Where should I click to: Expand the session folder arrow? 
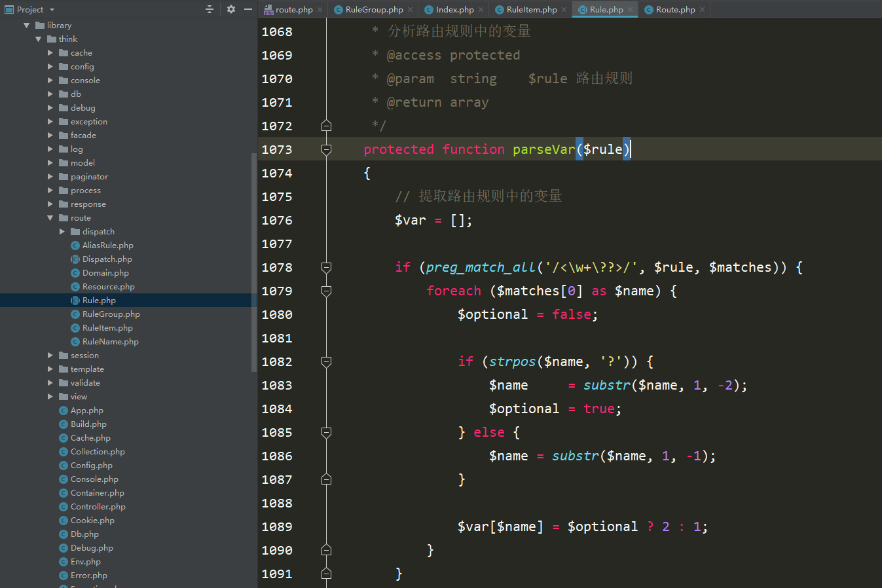50,356
